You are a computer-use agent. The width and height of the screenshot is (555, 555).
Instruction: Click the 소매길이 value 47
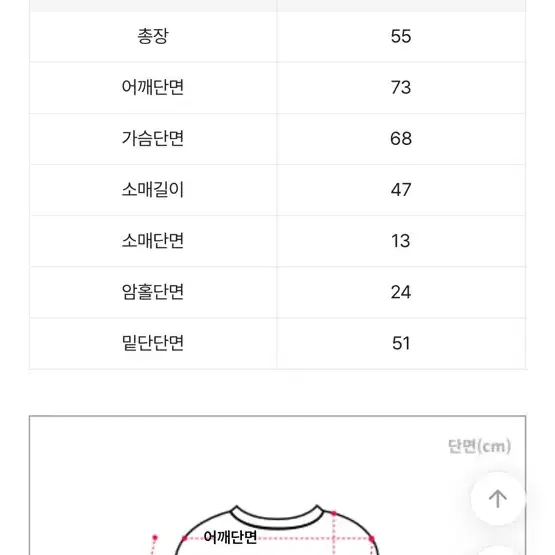[401, 190]
